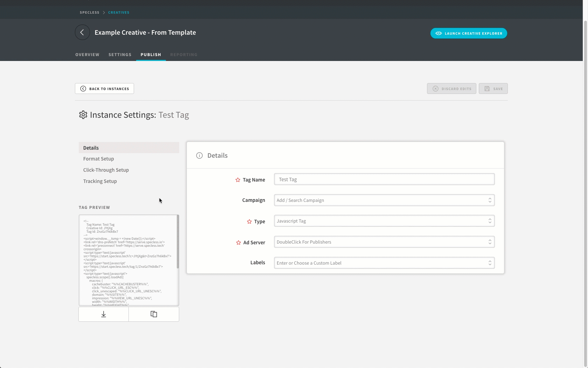Open Format Setup section
The image size is (588, 368).
coord(99,159)
